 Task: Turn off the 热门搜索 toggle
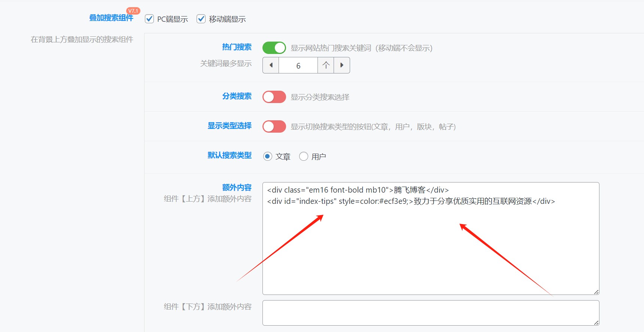274,48
